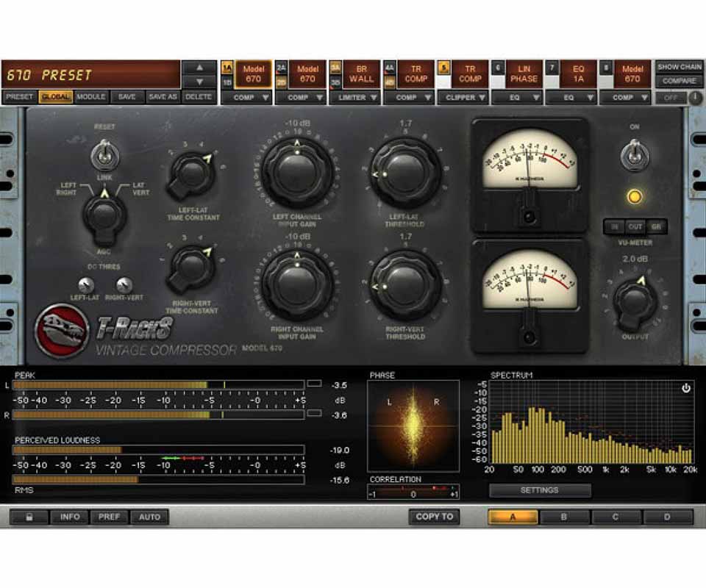Click the LEFT-LAT DC threshold trim screw
The width and height of the screenshot is (706, 588).
tap(86, 285)
